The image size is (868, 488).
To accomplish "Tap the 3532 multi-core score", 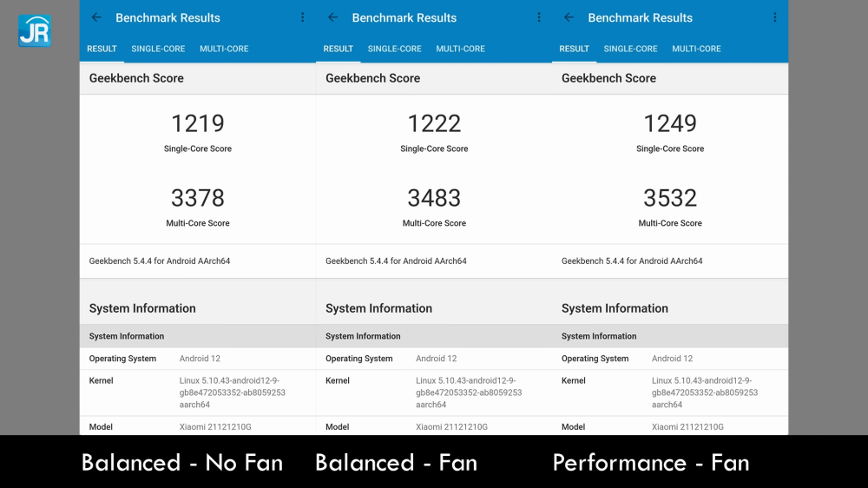I will pos(670,198).
